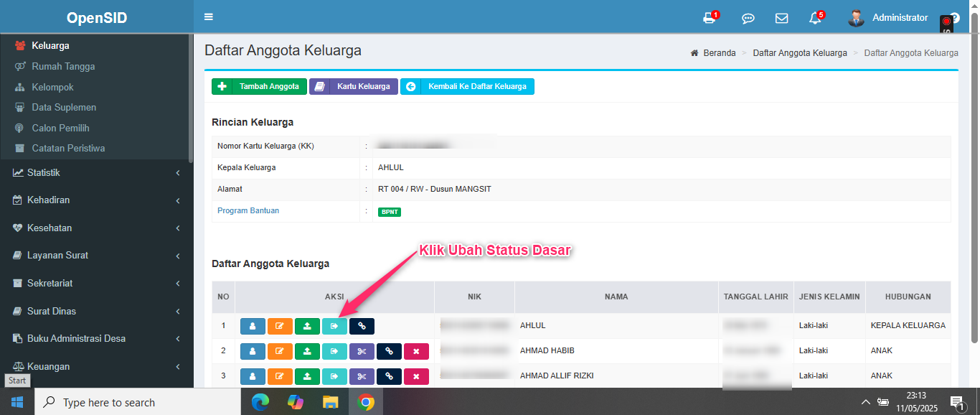Select Keluarga in sidebar

[50, 46]
